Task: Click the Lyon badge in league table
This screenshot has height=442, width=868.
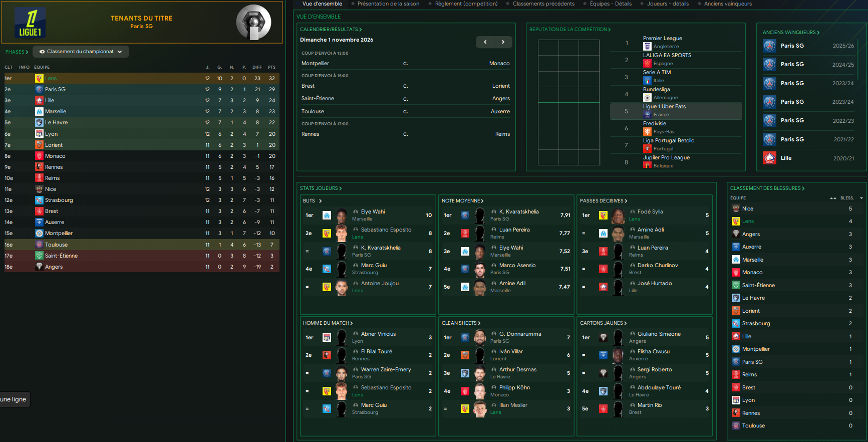Action: point(39,134)
